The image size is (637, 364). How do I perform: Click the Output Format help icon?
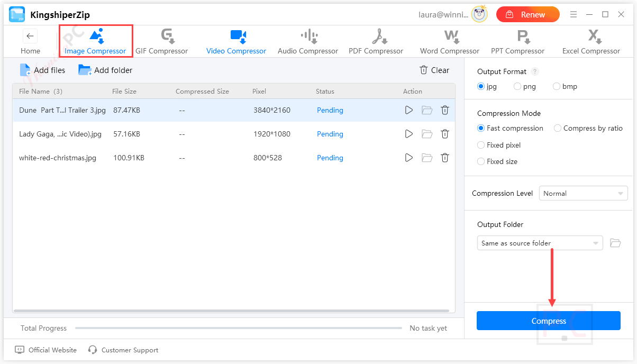pos(535,71)
